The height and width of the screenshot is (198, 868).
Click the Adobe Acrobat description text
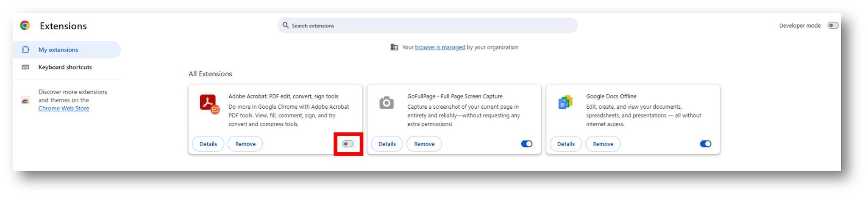(x=289, y=115)
